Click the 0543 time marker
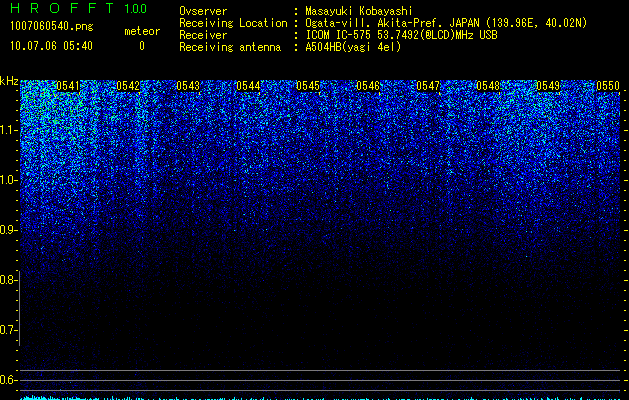This screenshot has width=629, height=400. click(x=188, y=86)
